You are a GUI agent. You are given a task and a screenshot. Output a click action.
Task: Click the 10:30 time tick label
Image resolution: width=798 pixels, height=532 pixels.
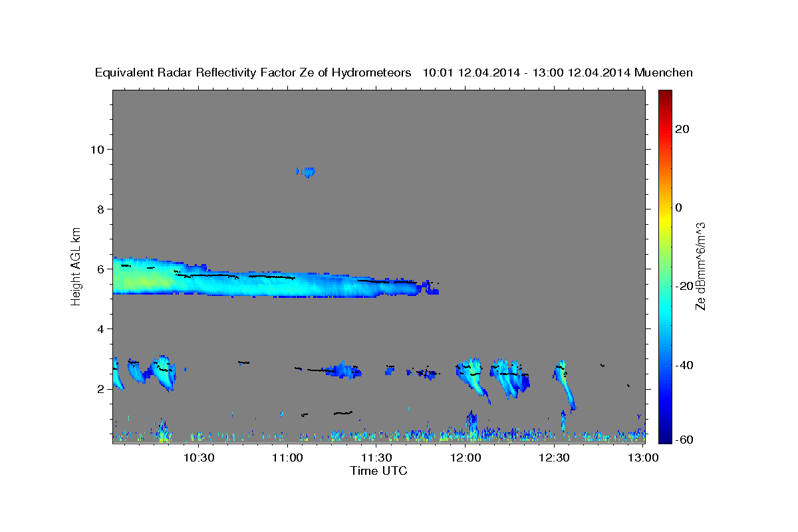pyautogui.click(x=198, y=458)
